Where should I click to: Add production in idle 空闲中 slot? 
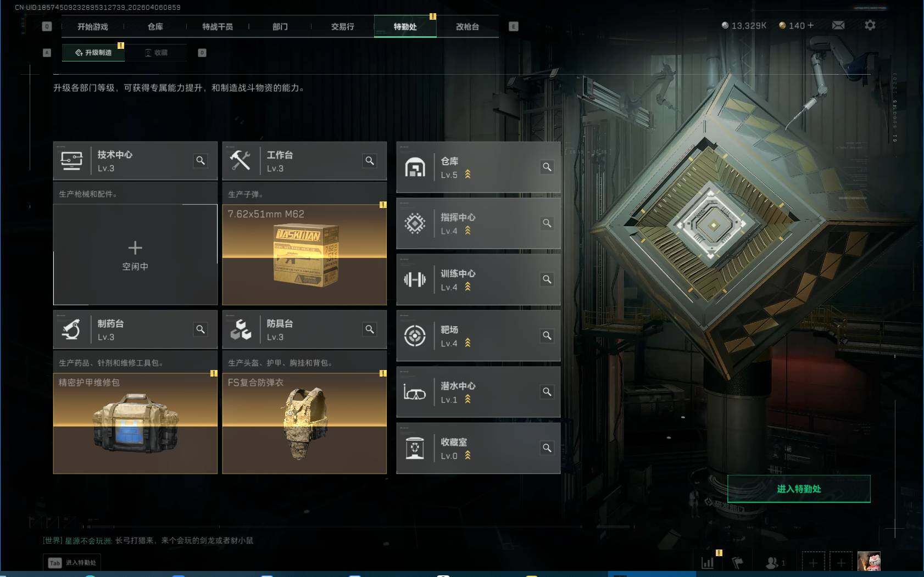pos(135,255)
